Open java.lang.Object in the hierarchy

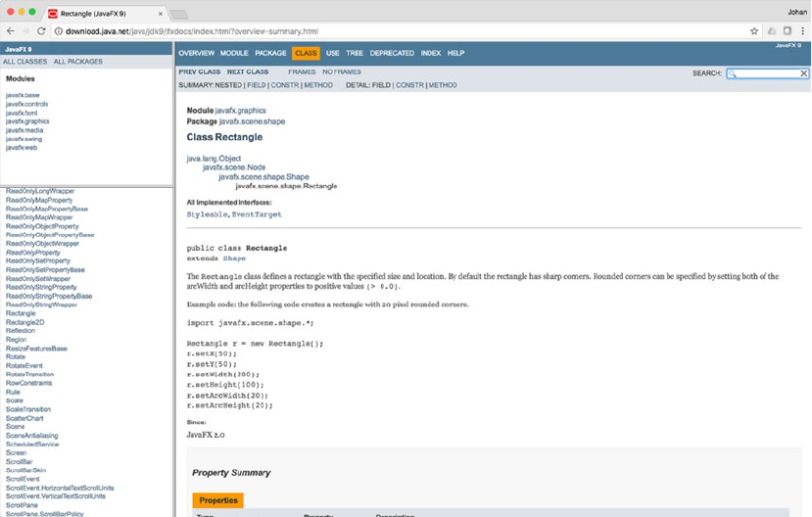pyautogui.click(x=214, y=159)
